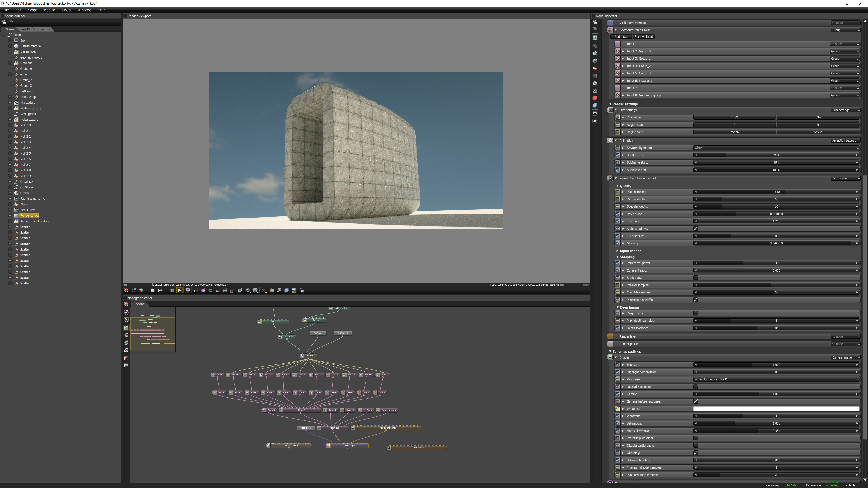
Task: Switch to the Live DB tab
Action: pyautogui.click(x=26, y=29)
